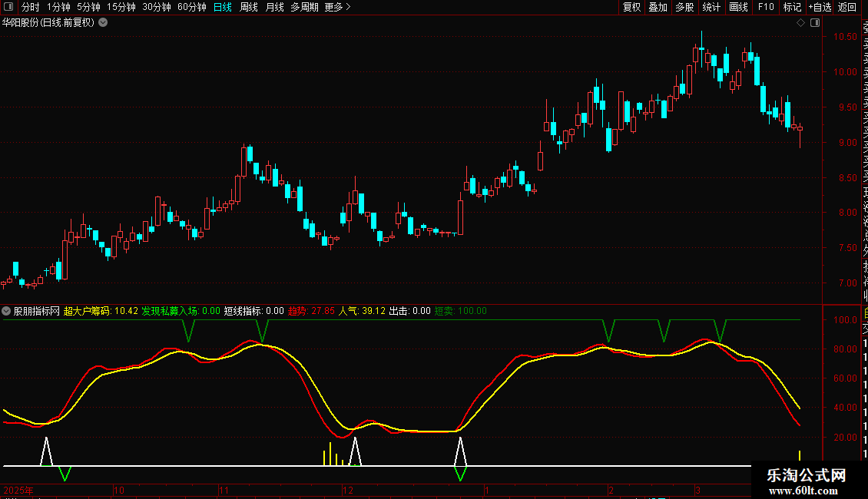The width and height of the screenshot is (868, 499).
Task: Expand the 股朋指标网 indicator dropdown circle
Action: pos(6,311)
